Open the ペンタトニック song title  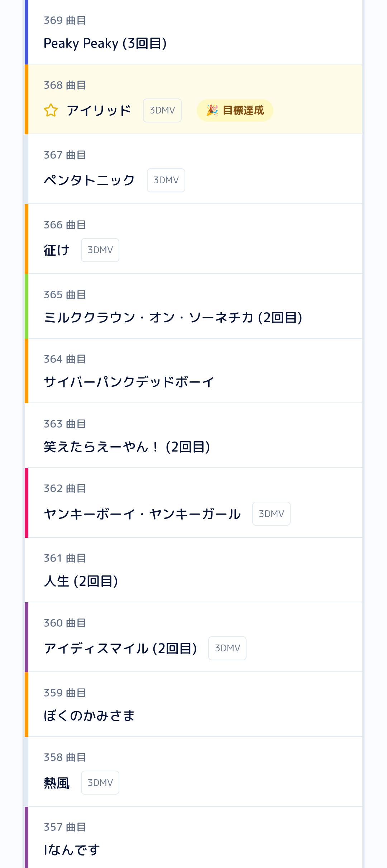click(89, 180)
